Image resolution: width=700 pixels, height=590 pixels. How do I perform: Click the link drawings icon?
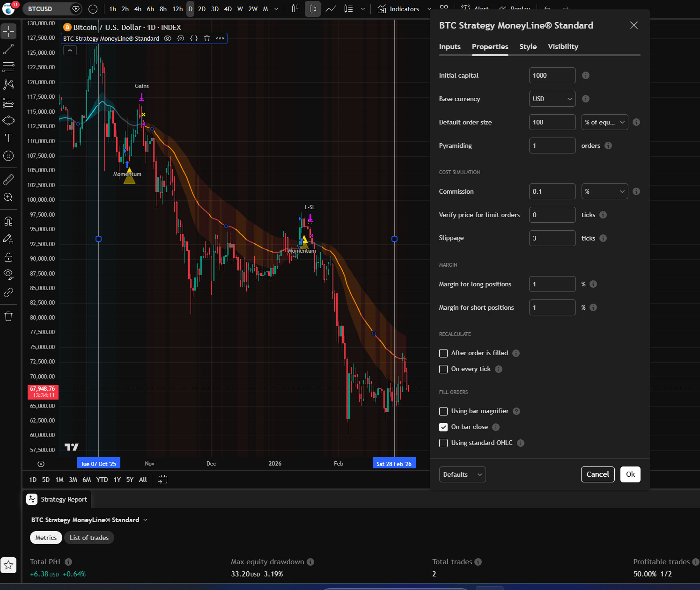pyautogui.click(x=8, y=292)
